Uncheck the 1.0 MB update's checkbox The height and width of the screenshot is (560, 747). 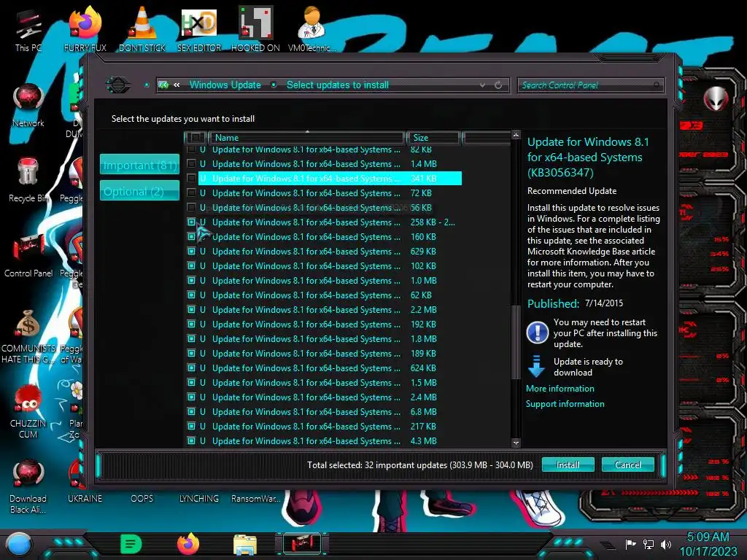click(191, 281)
